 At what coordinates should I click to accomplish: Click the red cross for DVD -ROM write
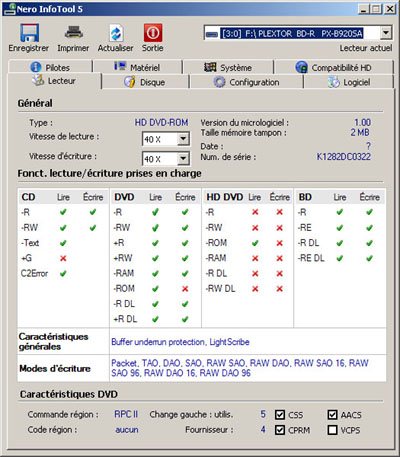185,289
